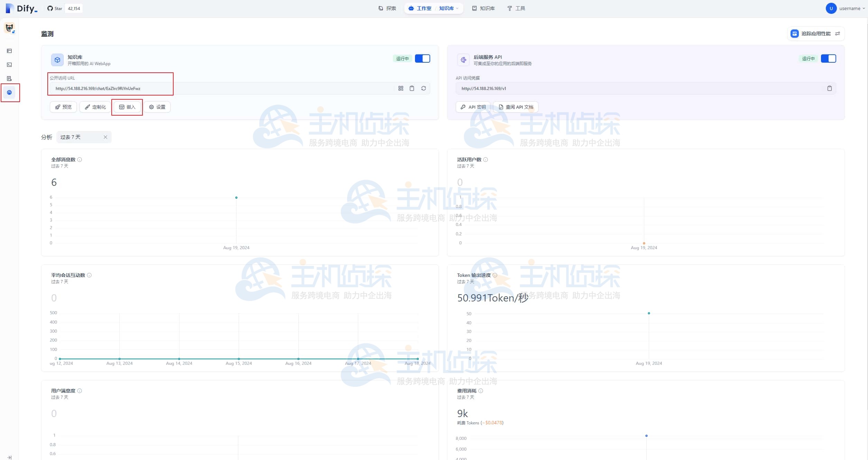The height and width of the screenshot is (460, 868).
Task: Click the 后端服务 API icon
Action: point(463,60)
